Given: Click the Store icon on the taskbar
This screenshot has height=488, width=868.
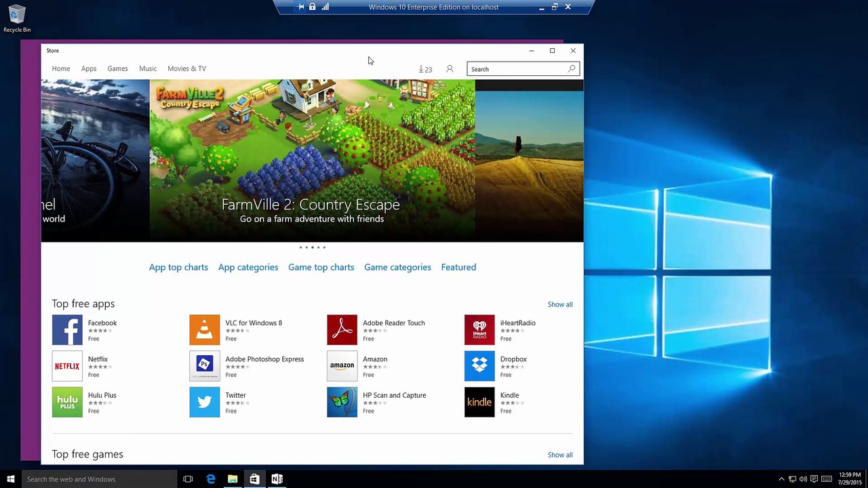Looking at the screenshot, I should (254, 479).
